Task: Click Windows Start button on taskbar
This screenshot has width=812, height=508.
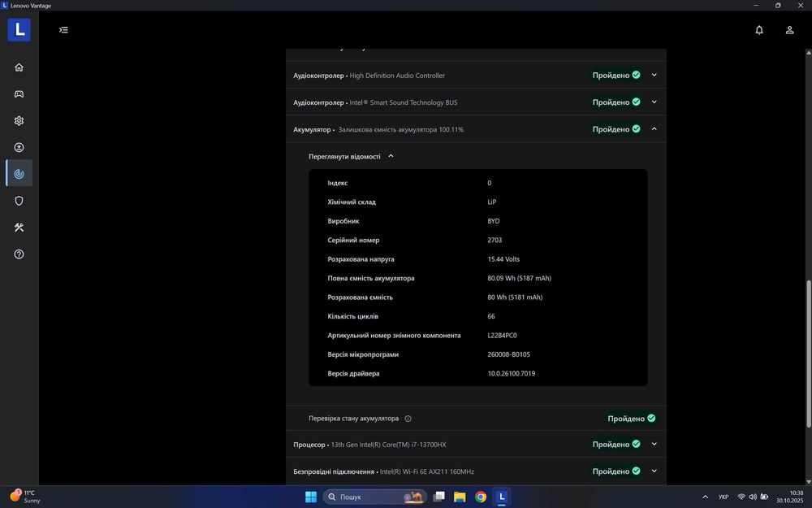Action: point(311,497)
